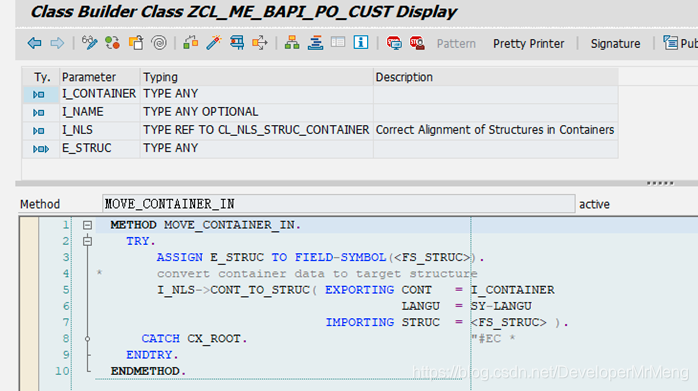This screenshot has width=698, height=391.
Task: Open the Help information icon
Action: 361,43
